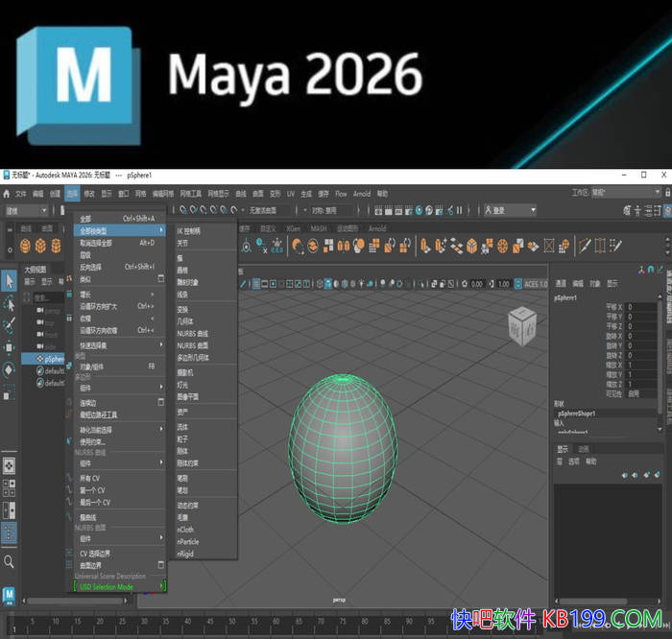The image size is (672, 639).
Task: Click the pause icon in status line
Action: pyautogui.click(x=460, y=210)
